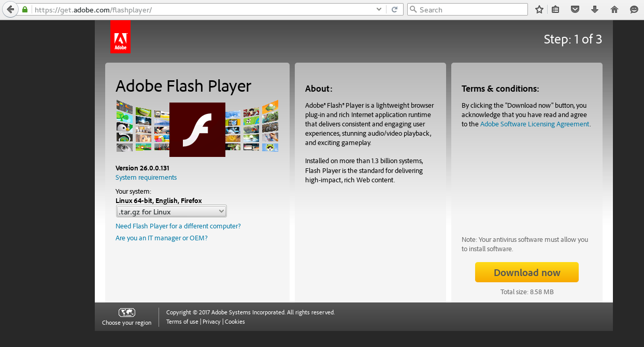Click the Download now button
Viewport: 644px width, 347px height.
(x=527, y=272)
